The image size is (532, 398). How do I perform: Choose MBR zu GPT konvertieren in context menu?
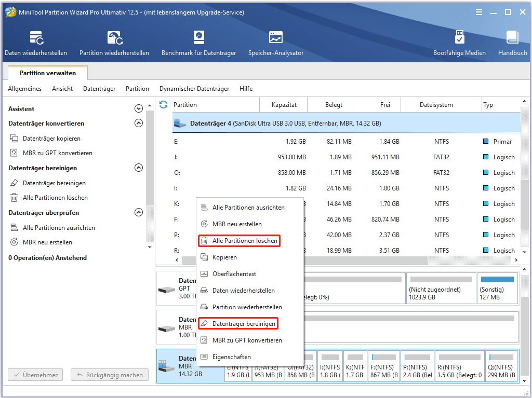pos(250,340)
